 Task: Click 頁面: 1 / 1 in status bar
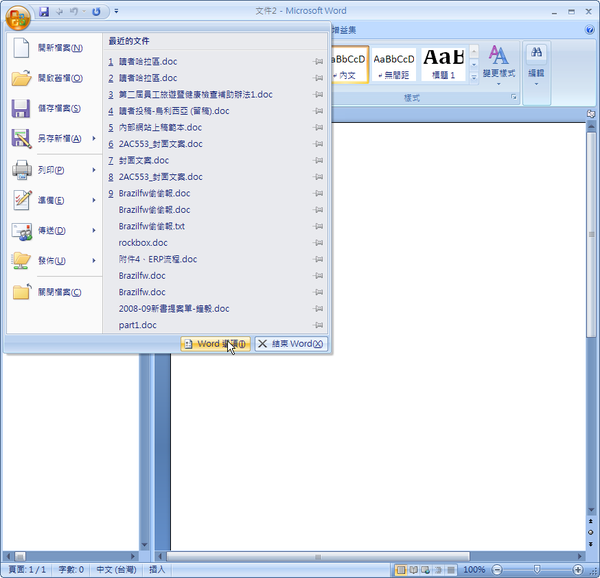coord(27,570)
